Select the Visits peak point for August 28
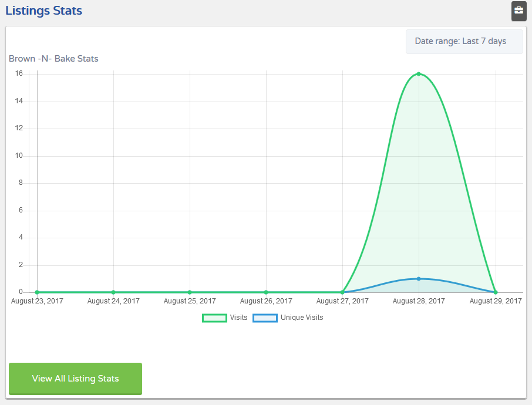 pos(419,74)
